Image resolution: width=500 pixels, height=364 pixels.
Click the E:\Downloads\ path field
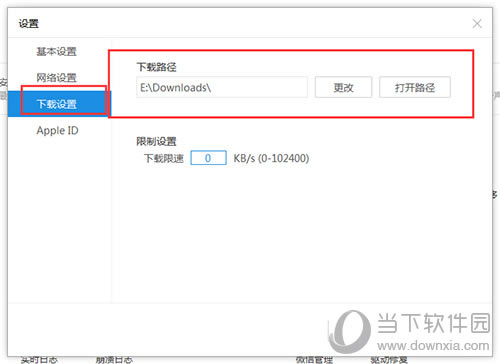coord(222,87)
